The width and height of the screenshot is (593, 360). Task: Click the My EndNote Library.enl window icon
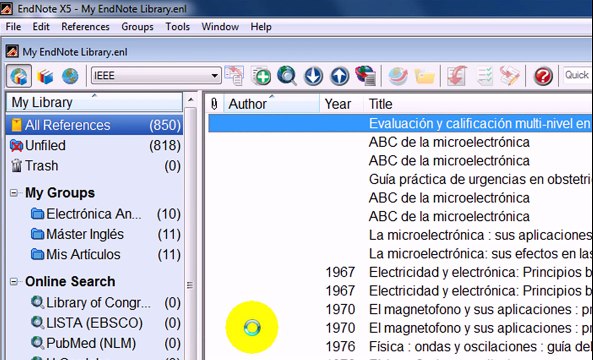coord(12,51)
